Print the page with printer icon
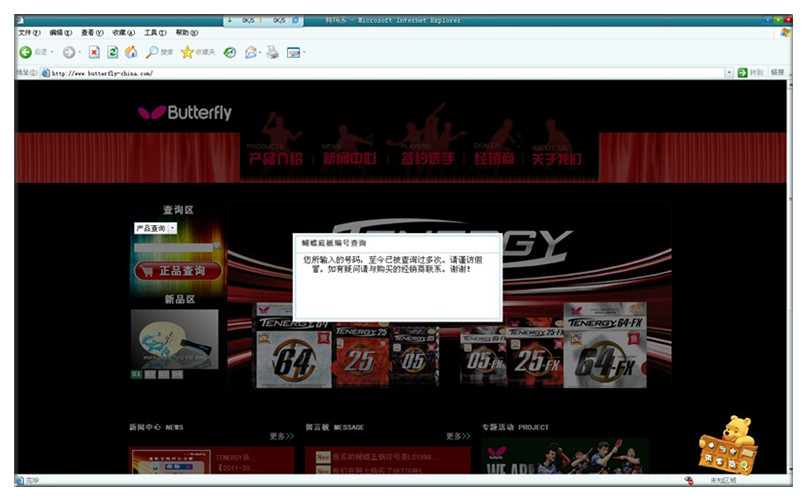Screen dimensions: 807x501 click(272, 52)
